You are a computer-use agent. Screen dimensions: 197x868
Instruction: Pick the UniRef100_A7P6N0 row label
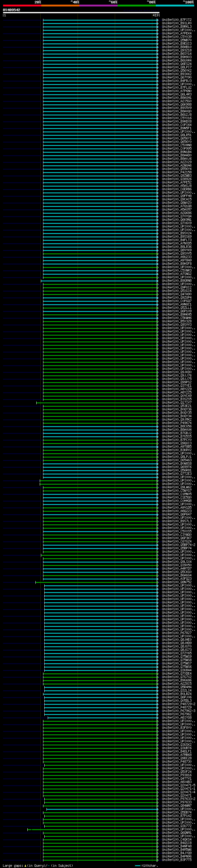pyautogui.click(x=176, y=91)
